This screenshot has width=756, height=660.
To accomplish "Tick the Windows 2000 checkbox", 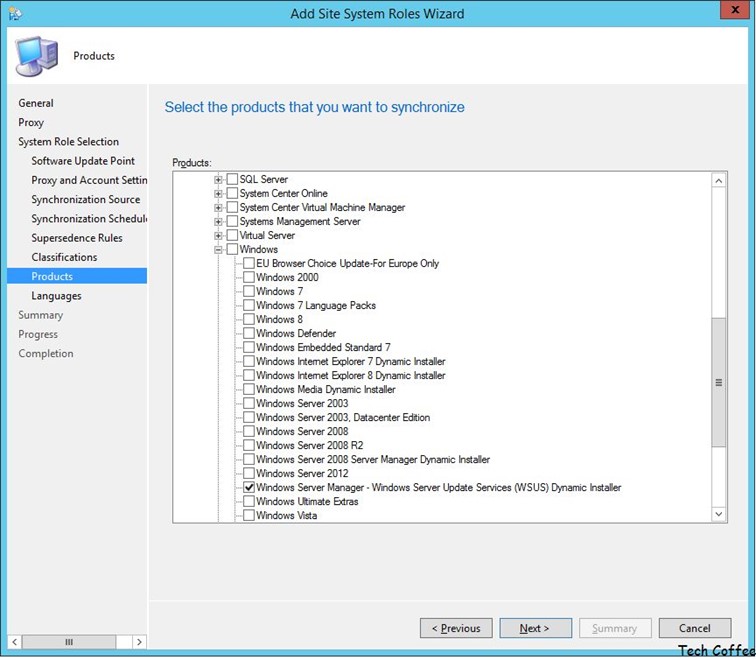I will pos(249,277).
